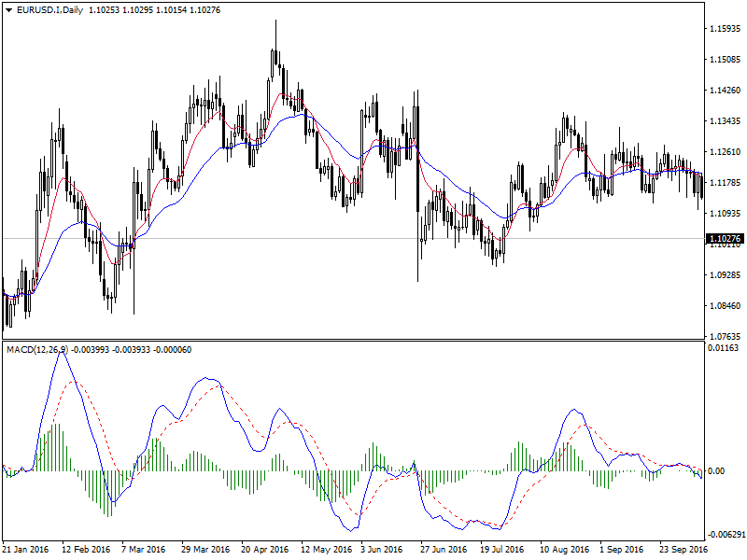This screenshot has width=747, height=560.
Task: Click the 12 May 2016 date label
Action: tap(326, 550)
